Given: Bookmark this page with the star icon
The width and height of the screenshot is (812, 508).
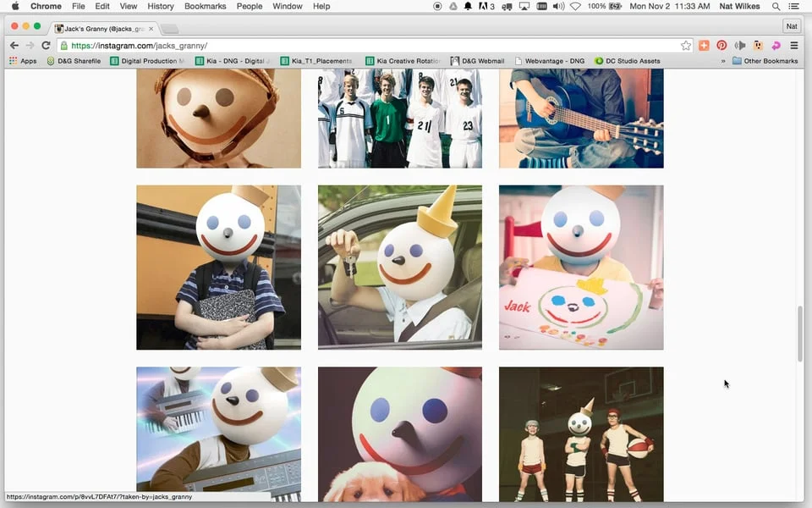Looking at the screenshot, I should pos(686,46).
